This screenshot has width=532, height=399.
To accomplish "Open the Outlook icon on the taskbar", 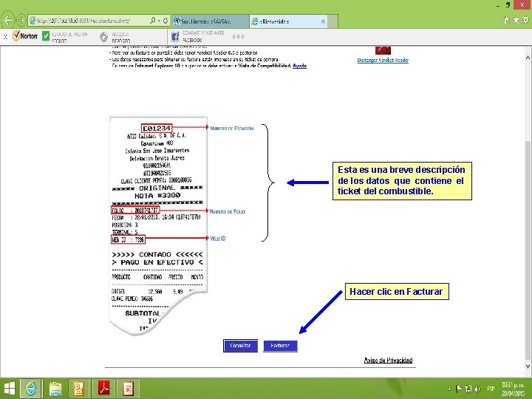I will pos(78,389).
